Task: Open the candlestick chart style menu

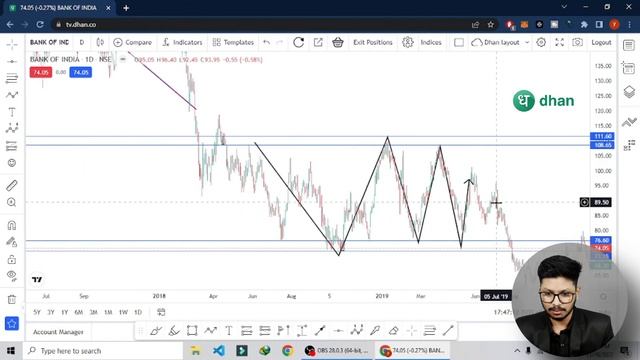Action: 100,42
